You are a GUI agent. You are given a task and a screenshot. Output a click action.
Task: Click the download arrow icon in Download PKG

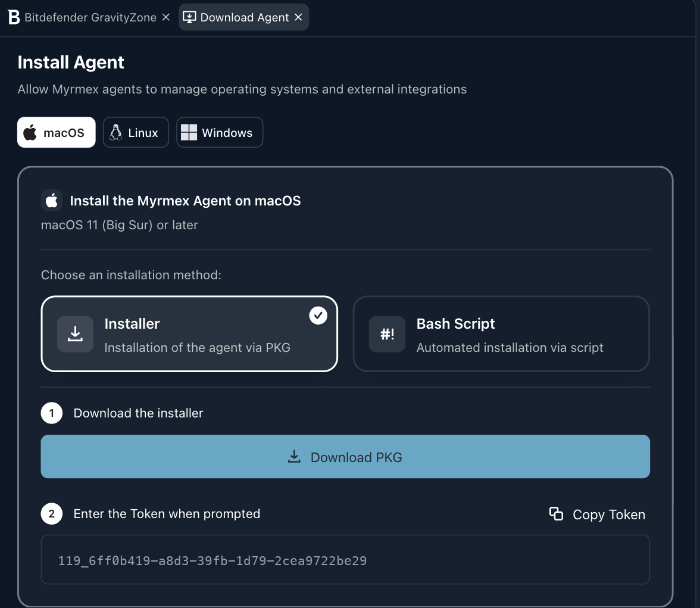pyautogui.click(x=294, y=457)
